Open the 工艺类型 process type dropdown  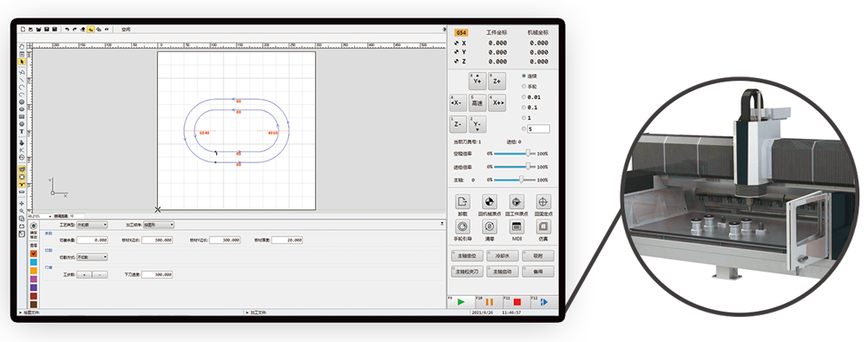[x=92, y=225]
